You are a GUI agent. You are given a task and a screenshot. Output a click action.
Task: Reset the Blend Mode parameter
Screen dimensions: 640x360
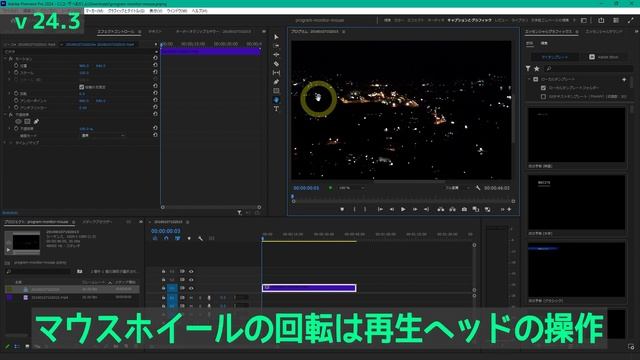155,136
